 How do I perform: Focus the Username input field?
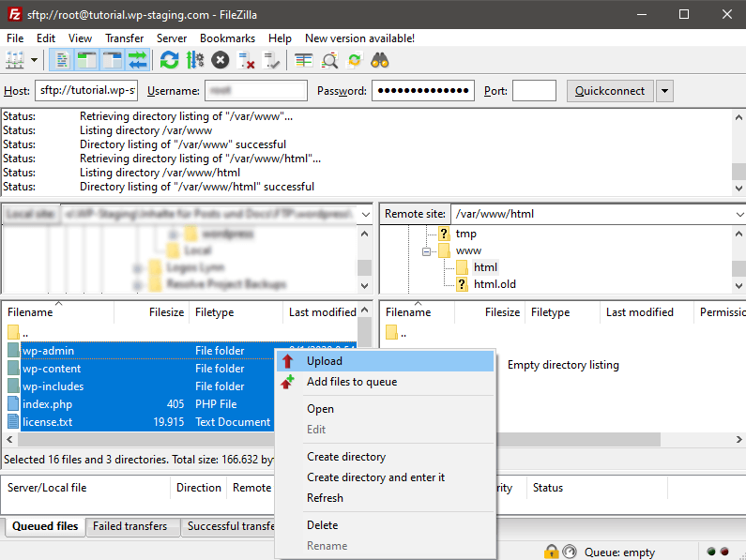pyautogui.click(x=256, y=90)
